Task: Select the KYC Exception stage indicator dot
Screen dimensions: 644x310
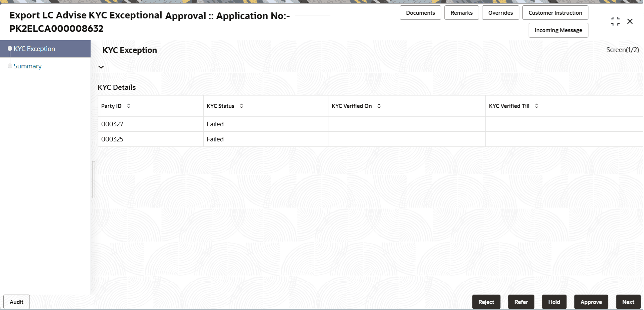Action: tap(10, 48)
